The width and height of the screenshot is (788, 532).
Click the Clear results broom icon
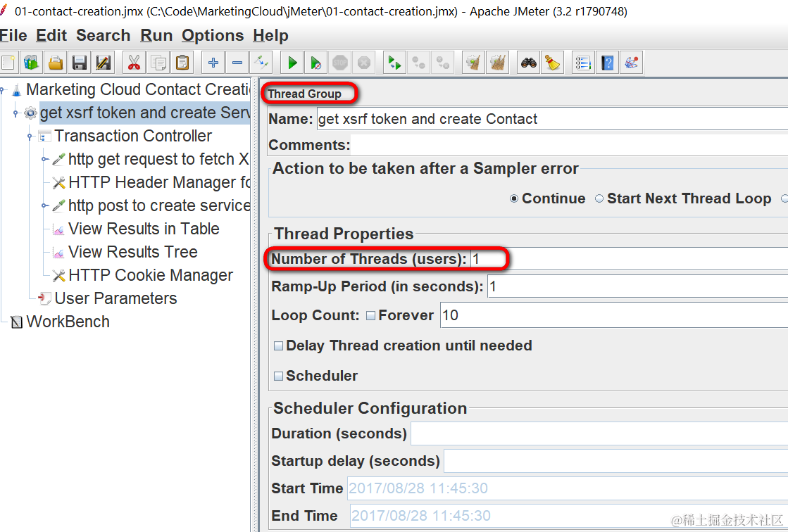(473, 63)
